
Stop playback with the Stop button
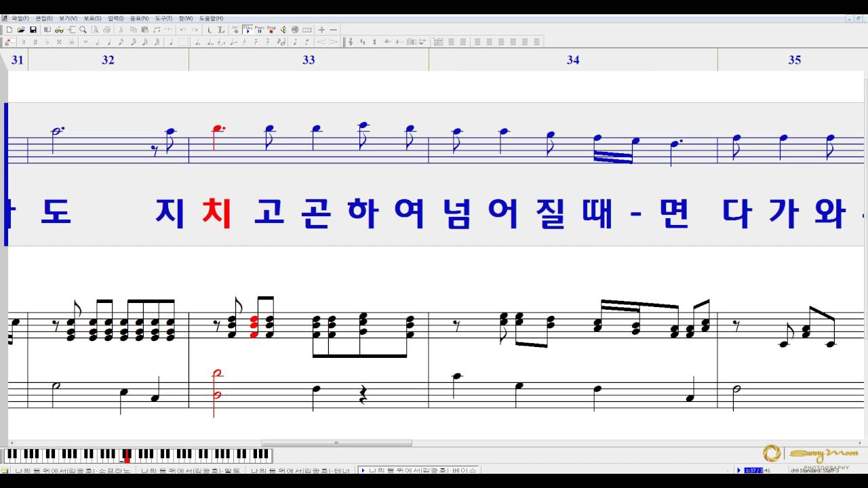coord(271,30)
